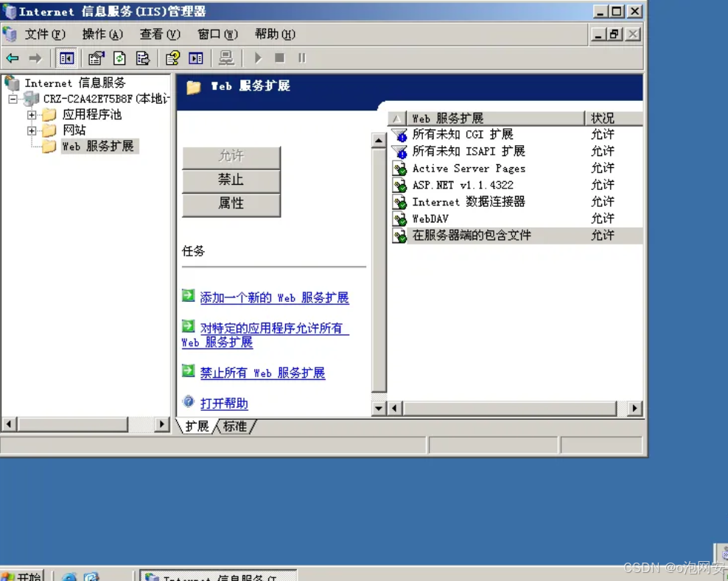
Task: Open the 文件(F) menu
Action: coord(44,35)
